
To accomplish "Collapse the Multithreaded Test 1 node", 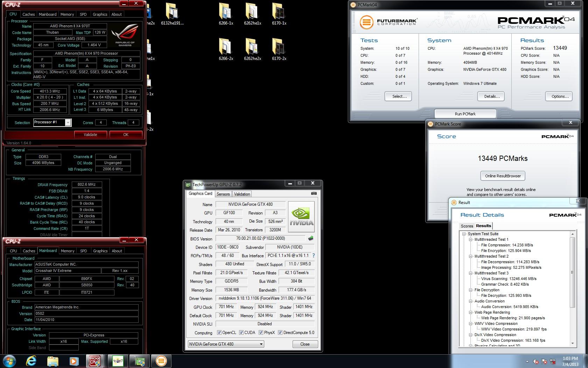I will (x=471, y=239).
